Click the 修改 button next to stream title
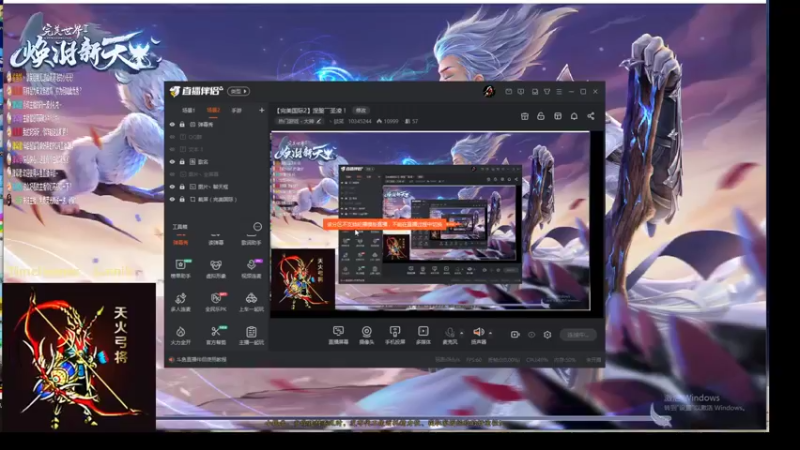Viewport: 800px width, 450px height. coord(361,110)
